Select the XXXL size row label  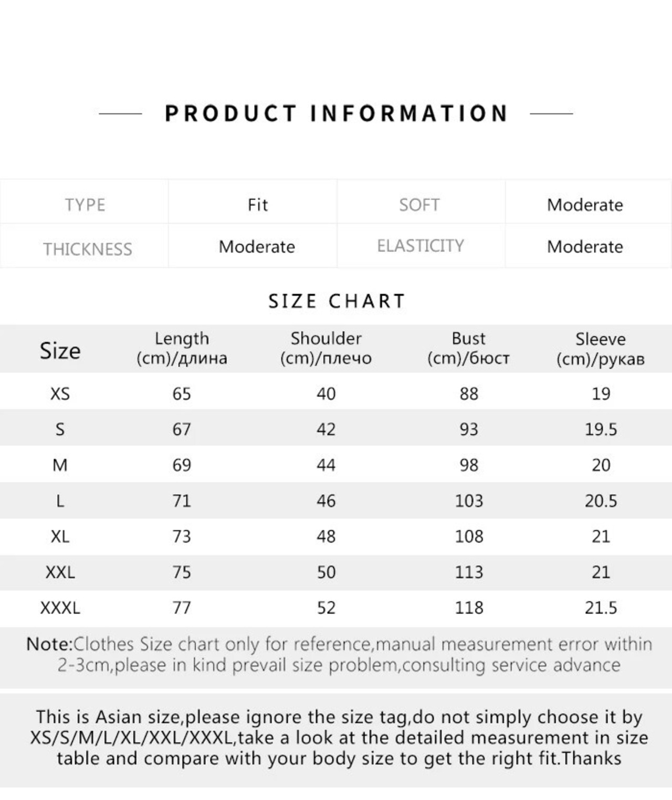(x=60, y=608)
